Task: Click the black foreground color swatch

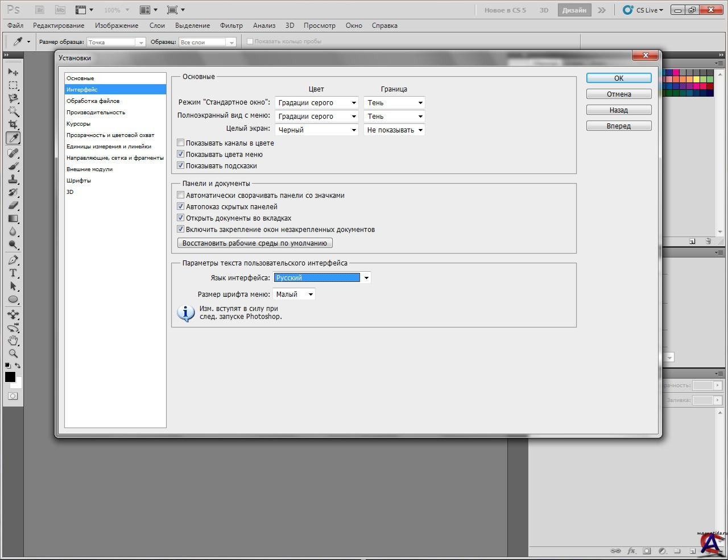Action: click(x=10, y=377)
